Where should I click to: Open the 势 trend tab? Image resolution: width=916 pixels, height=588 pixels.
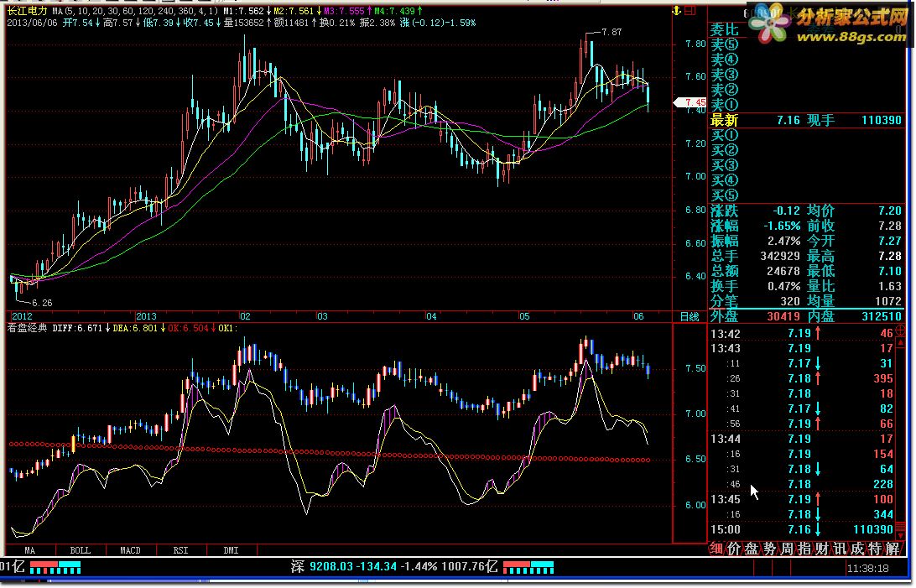[x=769, y=549]
